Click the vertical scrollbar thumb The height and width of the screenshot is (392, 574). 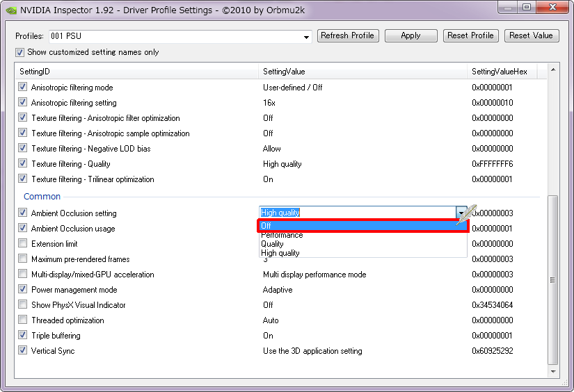[x=553, y=280]
